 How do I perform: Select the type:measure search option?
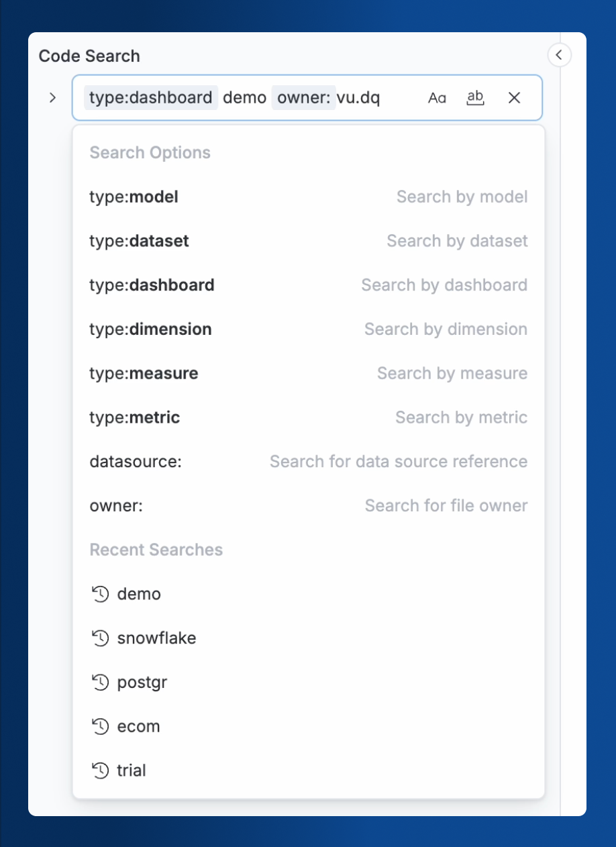[x=309, y=373]
